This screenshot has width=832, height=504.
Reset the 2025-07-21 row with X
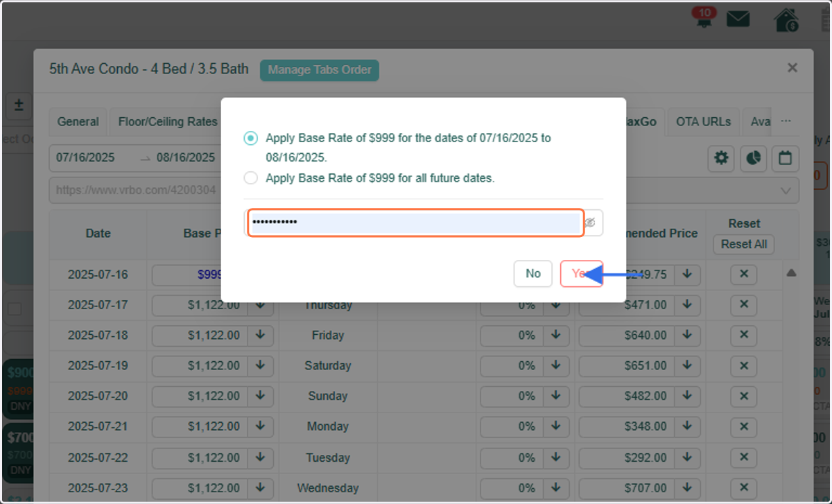click(x=744, y=426)
